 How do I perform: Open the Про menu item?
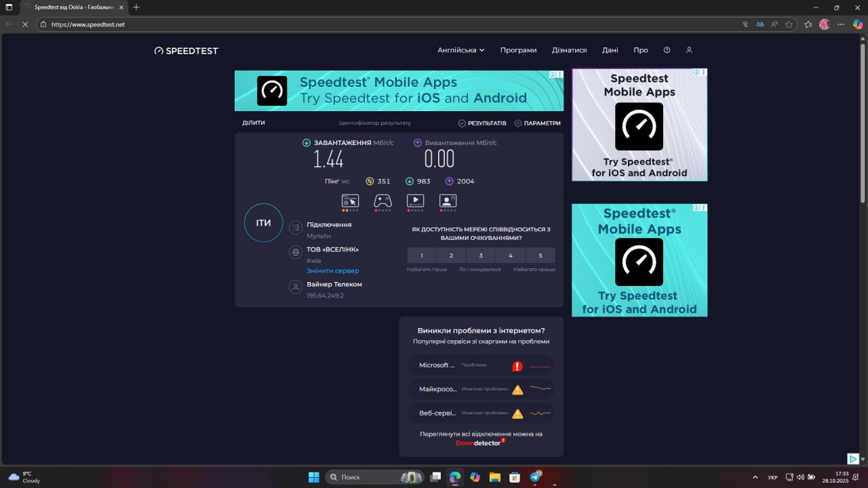641,50
